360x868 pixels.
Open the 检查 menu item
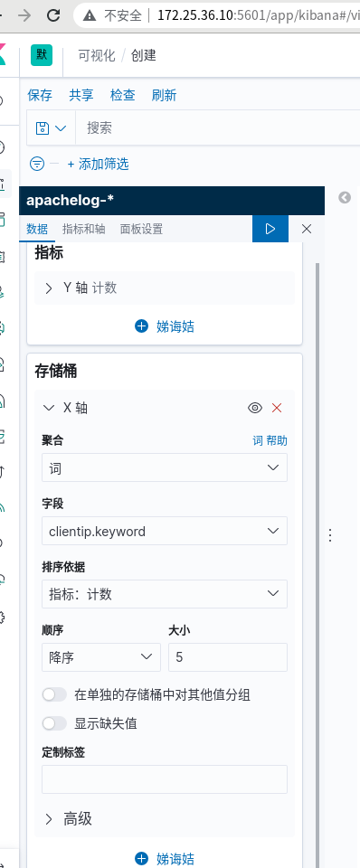pos(122,95)
